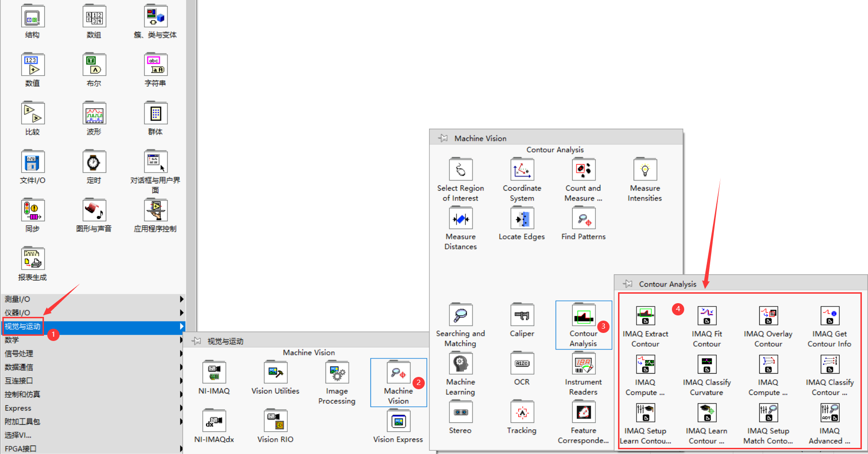The height and width of the screenshot is (454, 868).
Task: Select the IMAQ Classify Curvature VI
Action: coord(707,364)
